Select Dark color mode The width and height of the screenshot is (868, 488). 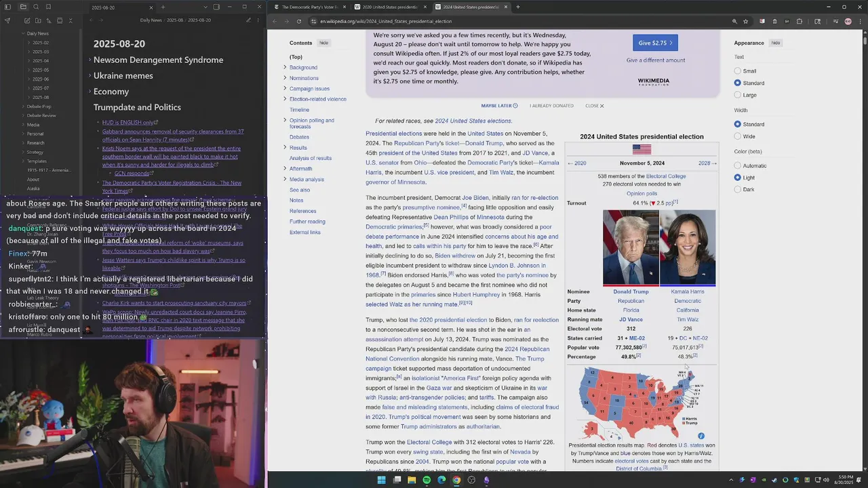click(738, 189)
